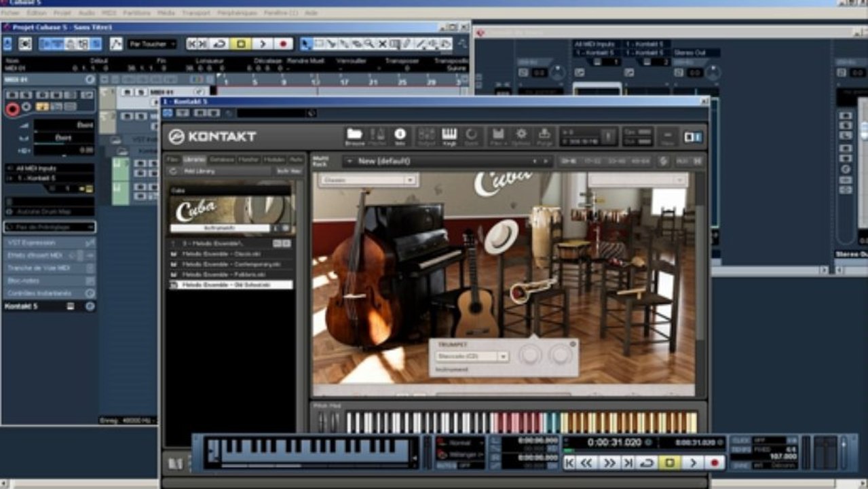Select Melodic Ensemble Old School instrument file
This screenshot has height=489, width=868.
pyautogui.click(x=231, y=285)
